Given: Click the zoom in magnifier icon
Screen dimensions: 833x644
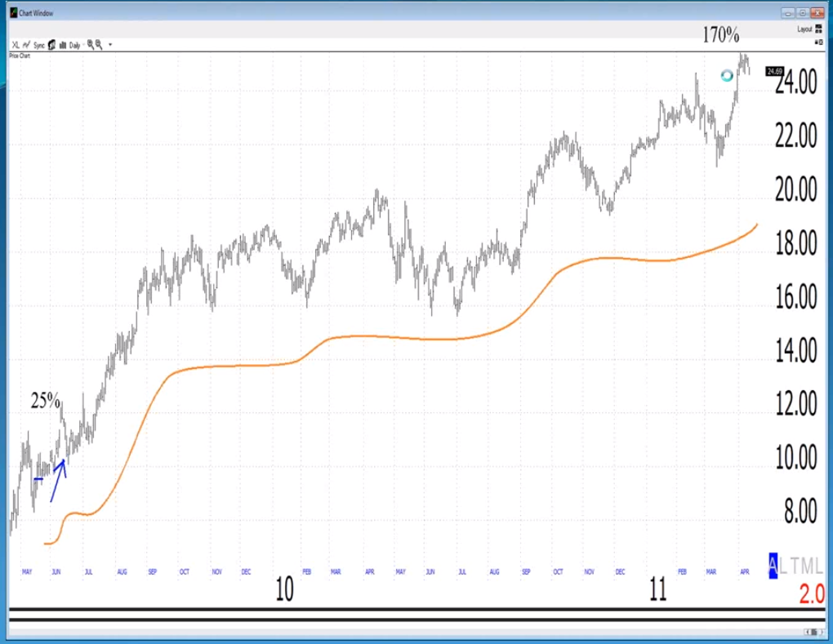Looking at the screenshot, I should 91,45.
